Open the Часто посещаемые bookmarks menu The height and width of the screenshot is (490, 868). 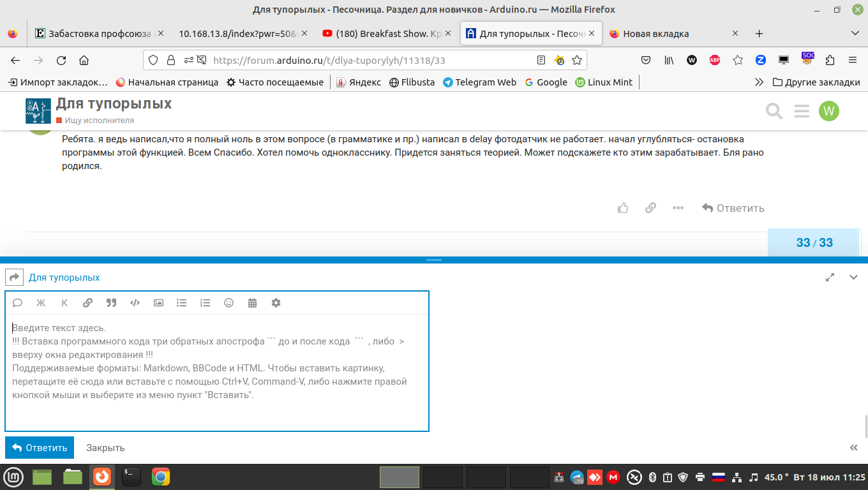(275, 82)
